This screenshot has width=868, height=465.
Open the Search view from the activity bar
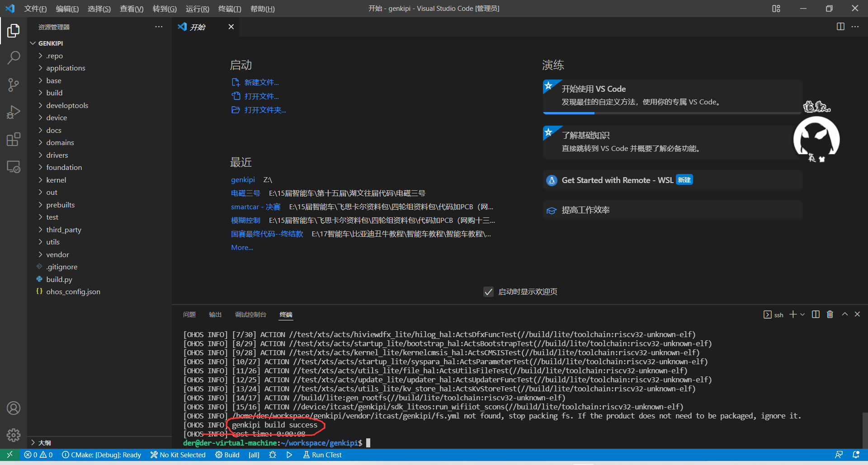click(14, 58)
